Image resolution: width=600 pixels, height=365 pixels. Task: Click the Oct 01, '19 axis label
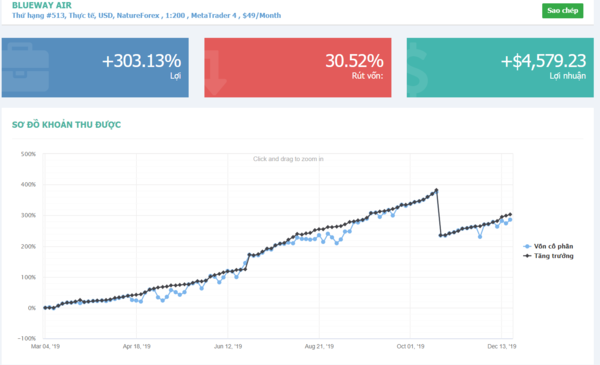411,346
